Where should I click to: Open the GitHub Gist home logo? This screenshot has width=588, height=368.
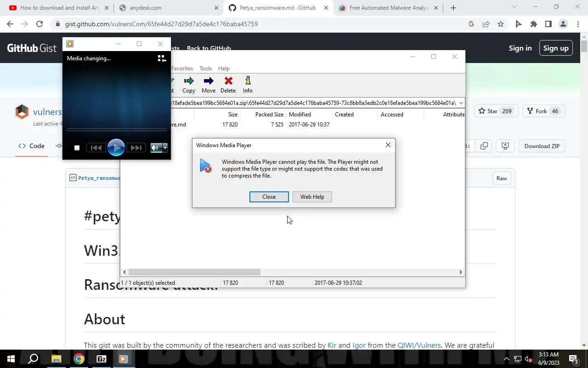pyautogui.click(x=32, y=48)
